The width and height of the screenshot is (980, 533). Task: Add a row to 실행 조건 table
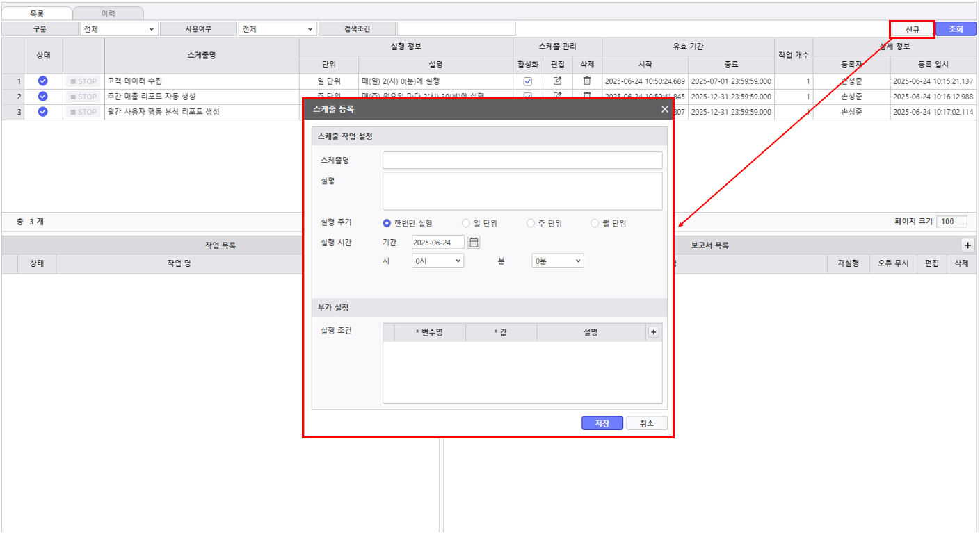653,332
